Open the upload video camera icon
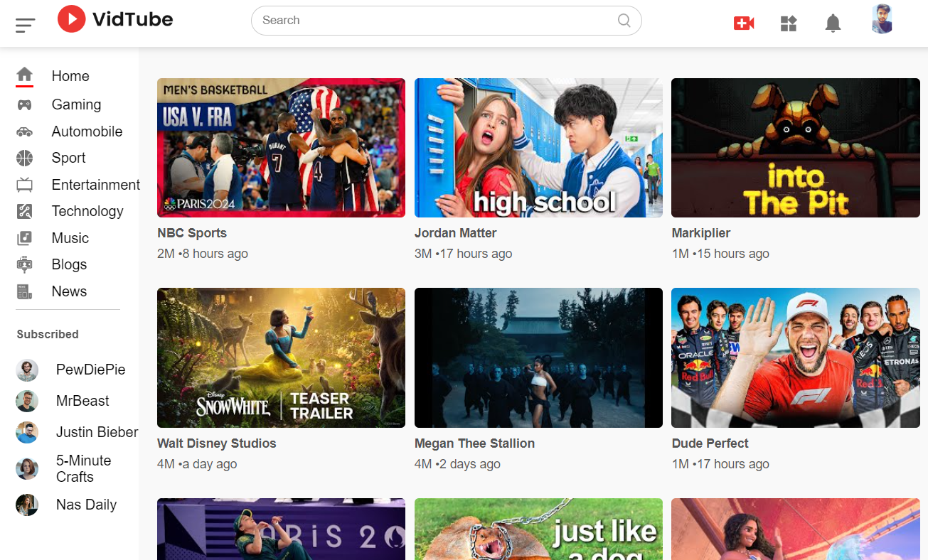Viewport: 928px width, 560px height. point(744,23)
